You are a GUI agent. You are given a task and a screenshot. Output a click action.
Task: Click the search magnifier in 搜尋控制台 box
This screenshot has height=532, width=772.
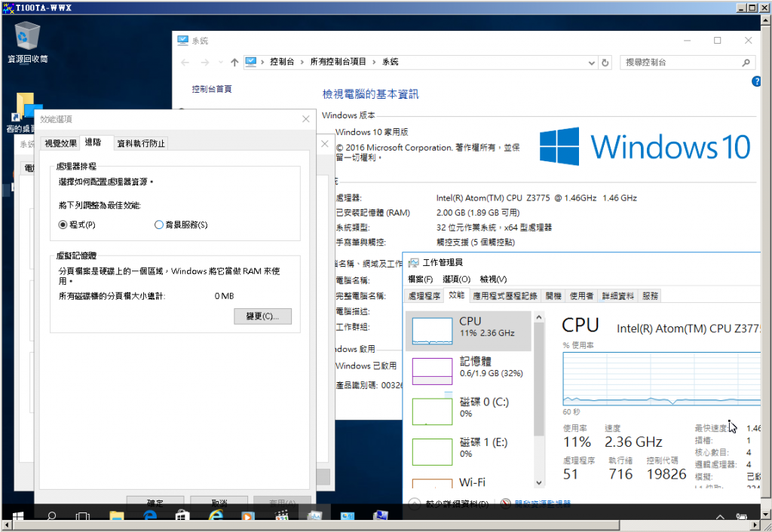746,63
